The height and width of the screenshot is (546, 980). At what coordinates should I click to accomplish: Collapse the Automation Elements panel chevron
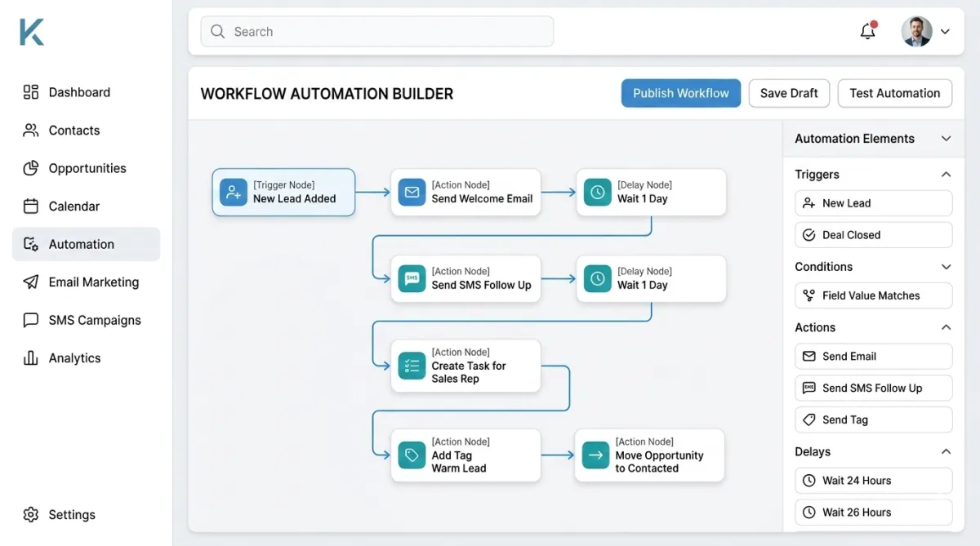click(946, 139)
